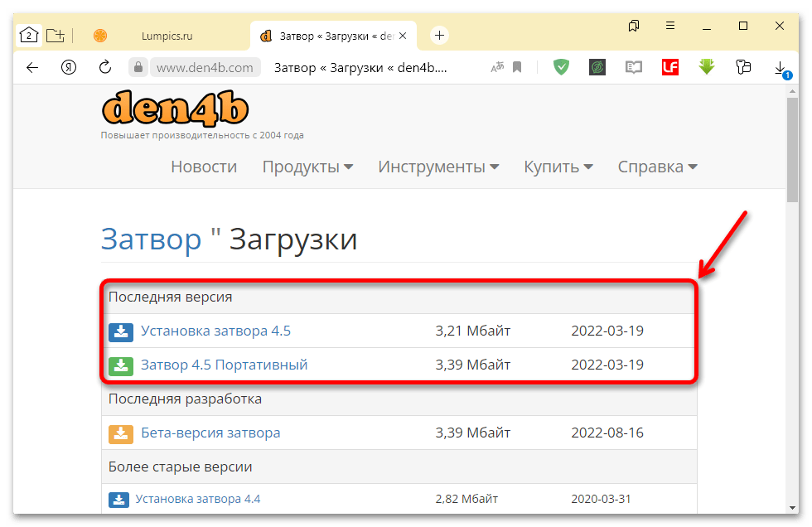Open the extensions puzzle icon
812x527 pixels.
coord(743,67)
